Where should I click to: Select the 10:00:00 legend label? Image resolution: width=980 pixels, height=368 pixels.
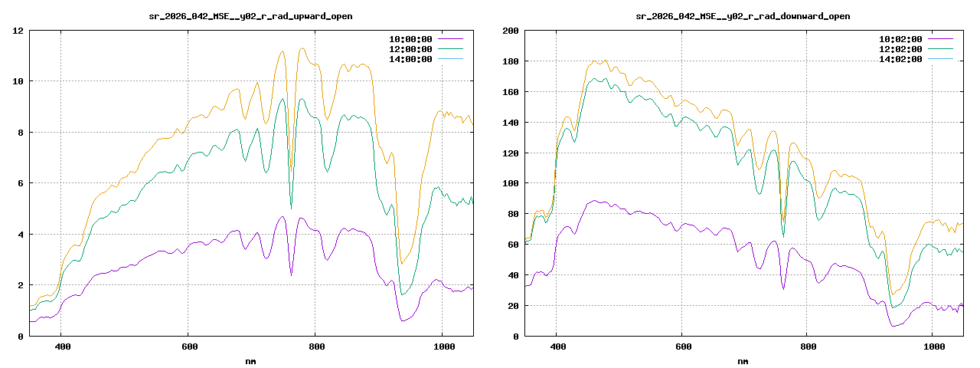tap(410, 38)
